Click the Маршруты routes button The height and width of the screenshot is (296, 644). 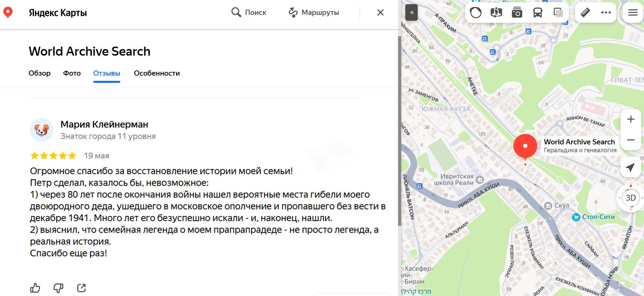click(314, 12)
